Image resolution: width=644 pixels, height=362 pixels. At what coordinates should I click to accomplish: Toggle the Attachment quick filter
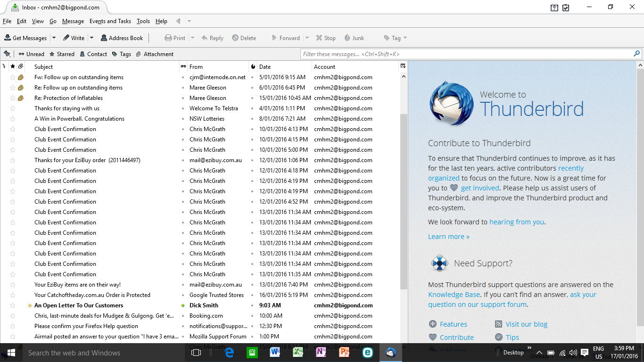[155, 54]
